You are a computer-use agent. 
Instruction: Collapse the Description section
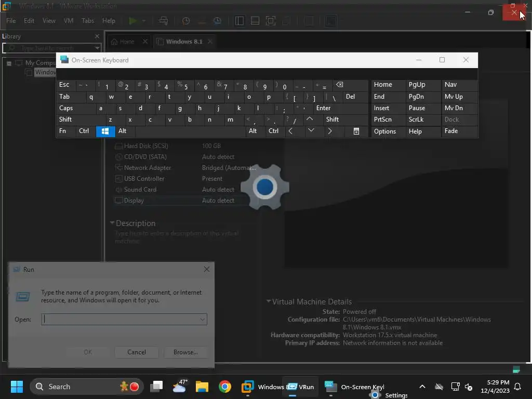[x=112, y=222]
